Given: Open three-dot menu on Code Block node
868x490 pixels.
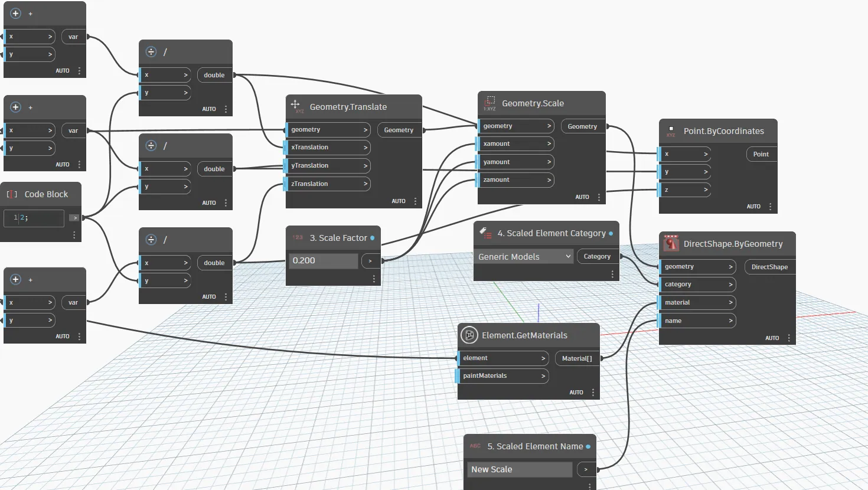Looking at the screenshot, I should point(74,235).
